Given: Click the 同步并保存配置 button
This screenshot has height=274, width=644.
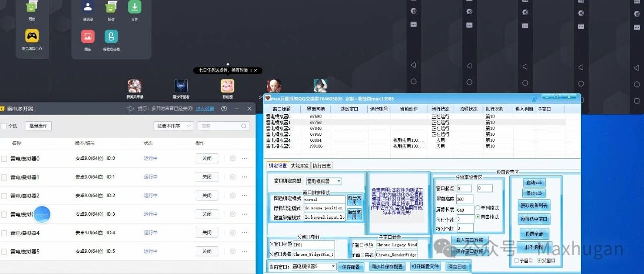Looking at the screenshot, I should [387, 266].
